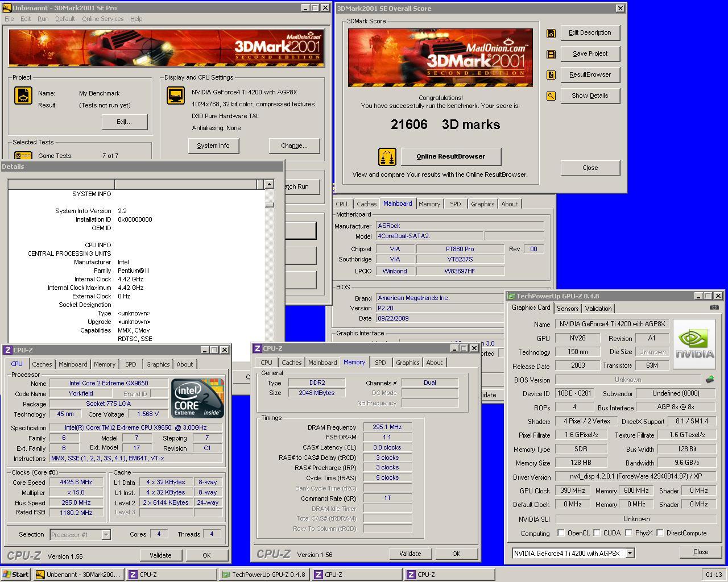Click the Show Details button

pos(590,96)
